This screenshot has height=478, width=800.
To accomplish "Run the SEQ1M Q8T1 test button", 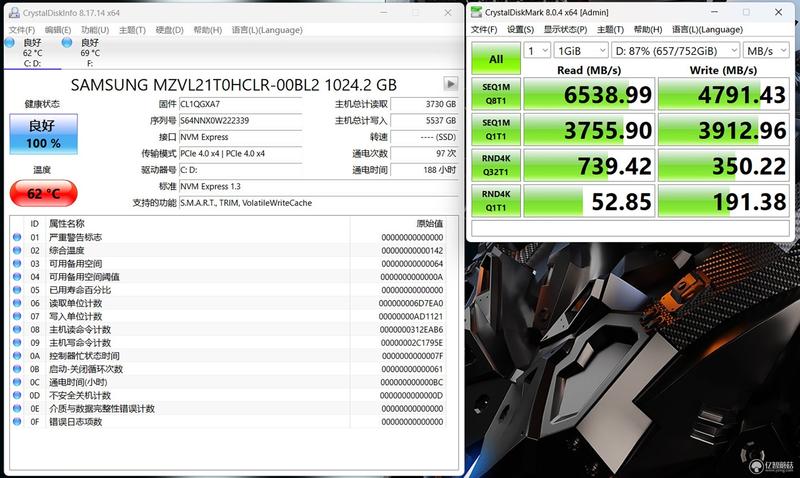I will coord(496,94).
